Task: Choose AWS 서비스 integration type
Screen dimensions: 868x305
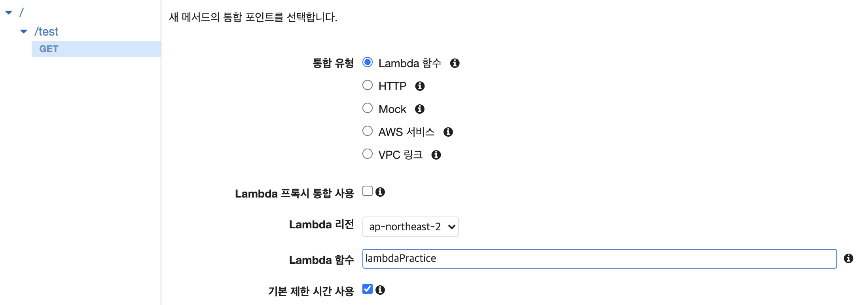Action: 368,131
